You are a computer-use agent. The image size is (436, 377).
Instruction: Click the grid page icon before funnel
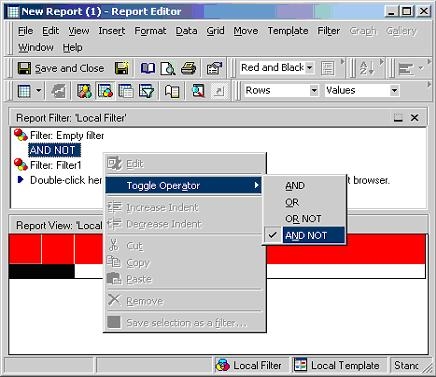126,91
